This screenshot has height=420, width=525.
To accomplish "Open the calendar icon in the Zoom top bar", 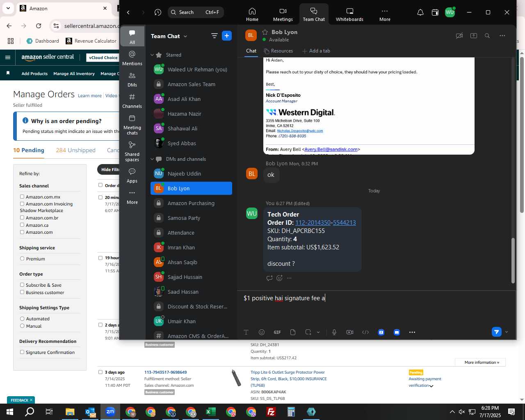I will (435, 12).
